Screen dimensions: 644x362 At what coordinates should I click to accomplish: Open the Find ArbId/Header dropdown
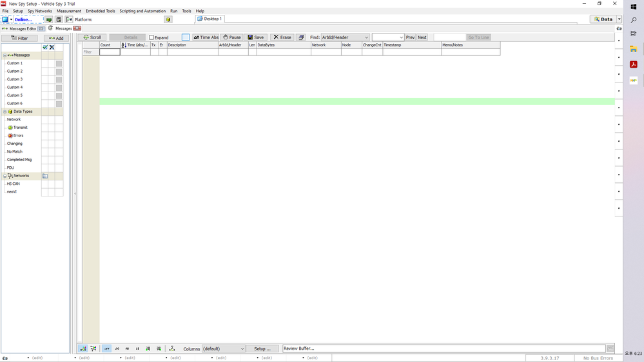point(345,37)
